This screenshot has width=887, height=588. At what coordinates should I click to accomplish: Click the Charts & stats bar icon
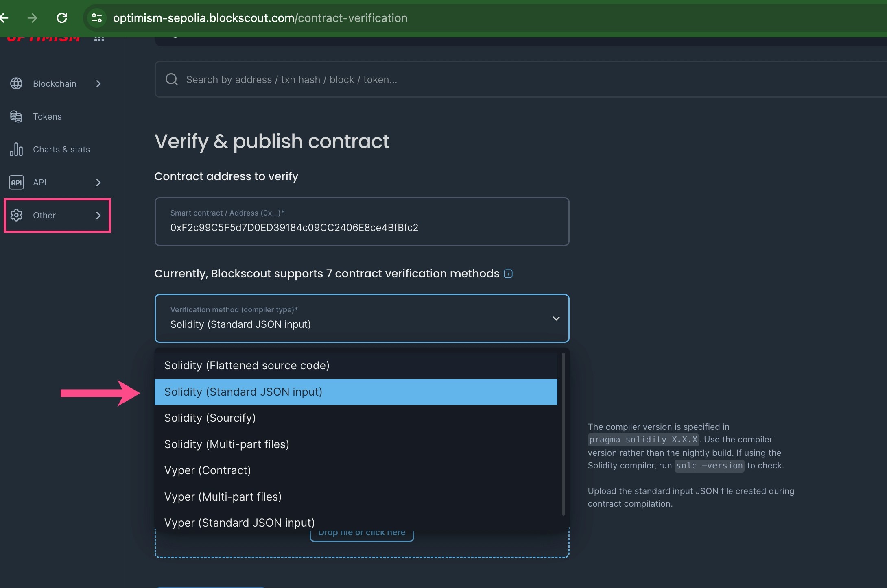[16, 149]
